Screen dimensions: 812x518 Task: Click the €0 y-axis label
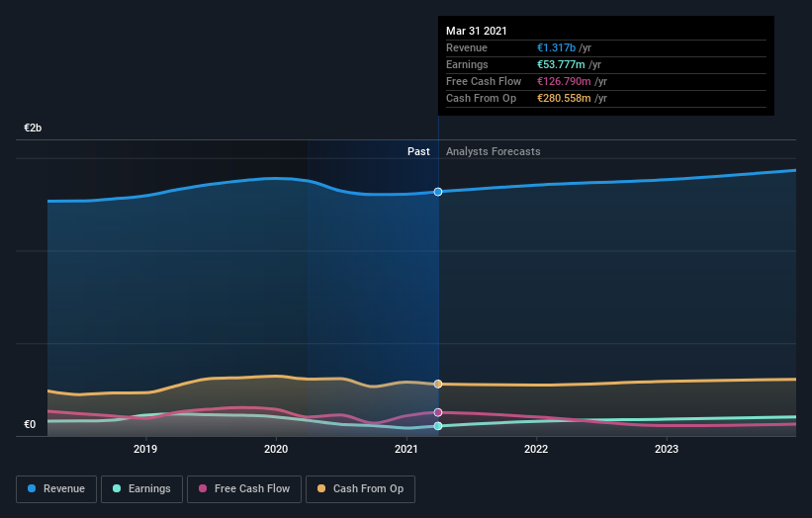coord(30,424)
